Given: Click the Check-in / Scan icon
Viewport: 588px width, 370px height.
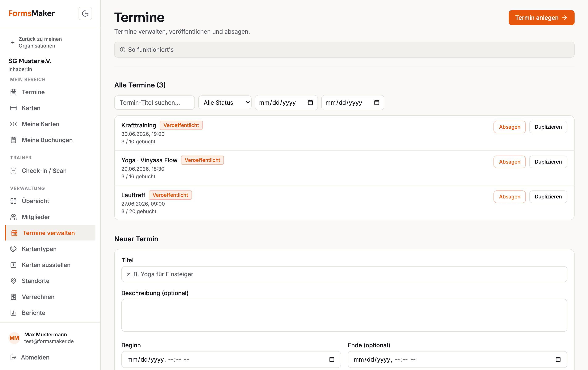Looking at the screenshot, I should point(13,170).
